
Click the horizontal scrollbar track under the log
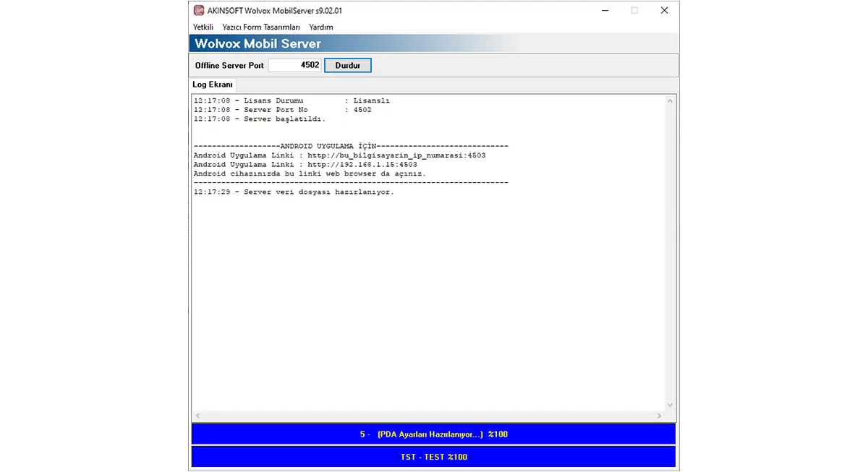click(427, 416)
